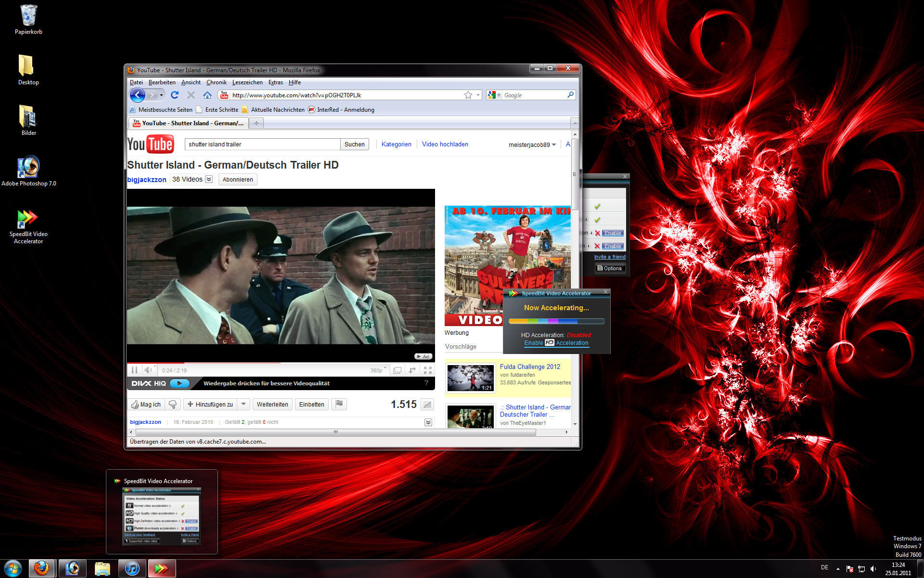
Task: Flag the video with the flag icon
Action: pos(339,404)
